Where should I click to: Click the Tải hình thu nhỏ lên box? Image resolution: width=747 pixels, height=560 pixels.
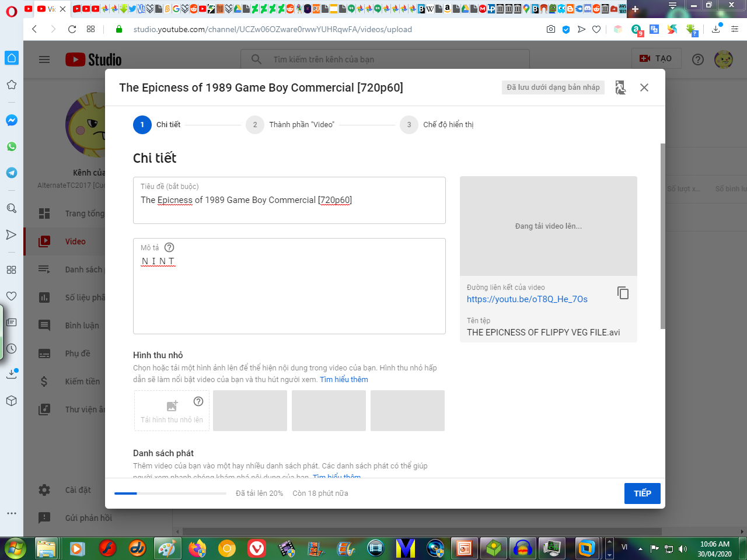pos(172,411)
